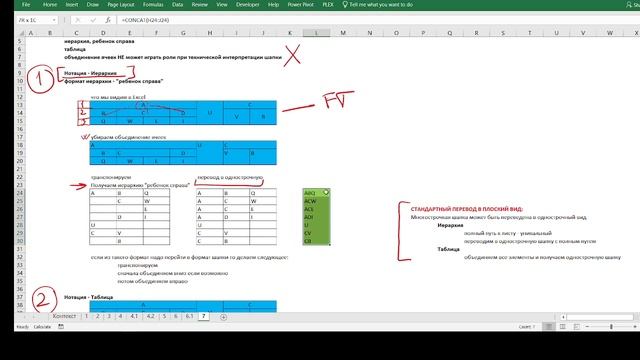This screenshot has width=640, height=360.
Task: Click the Select All corner triangle
Action: pos(21,33)
